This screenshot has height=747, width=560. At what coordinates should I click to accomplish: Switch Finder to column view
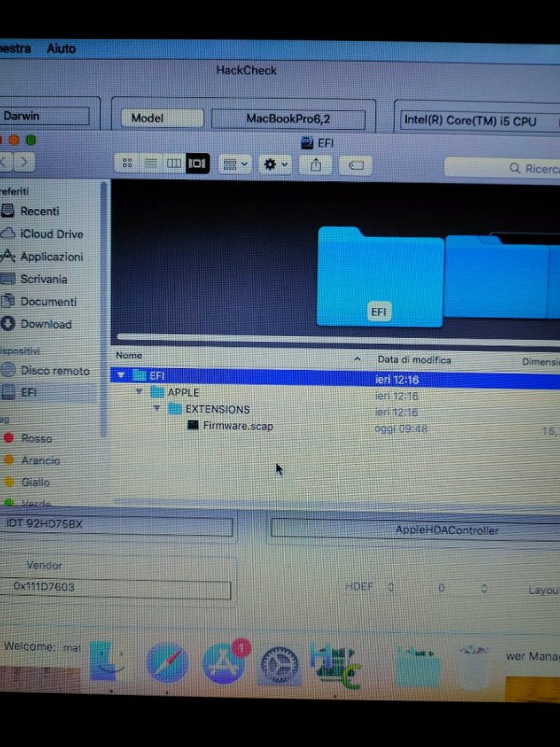click(x=174, y=163)
